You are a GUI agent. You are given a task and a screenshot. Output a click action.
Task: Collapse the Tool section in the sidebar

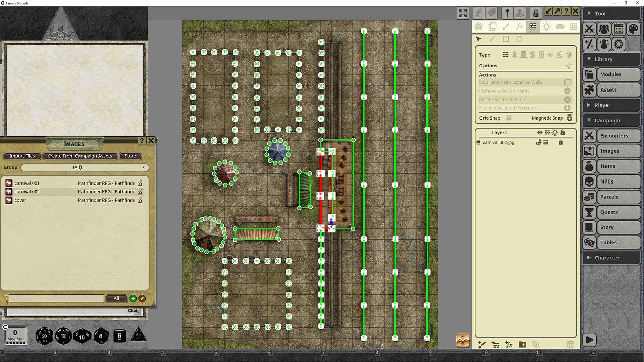[588, 13]
